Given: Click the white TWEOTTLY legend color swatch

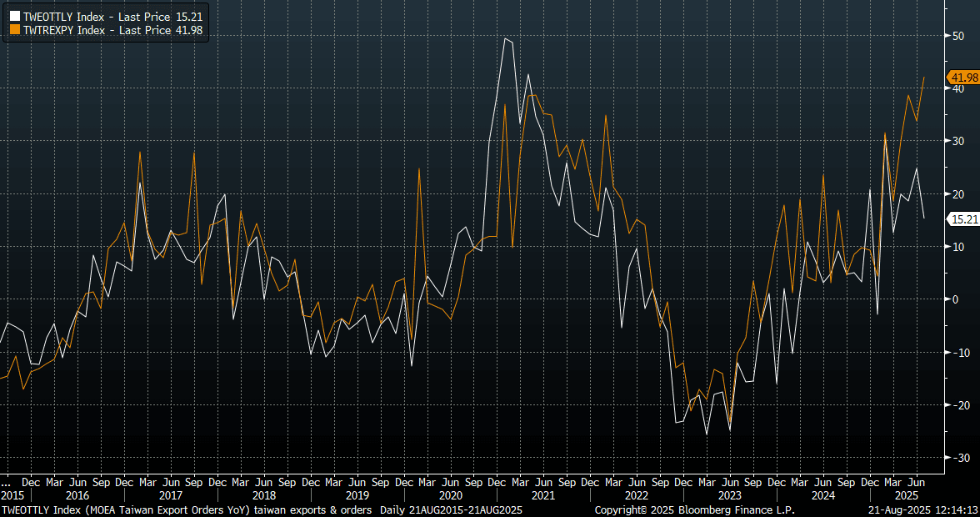Looking at the screenshot, I should (14, 16).
